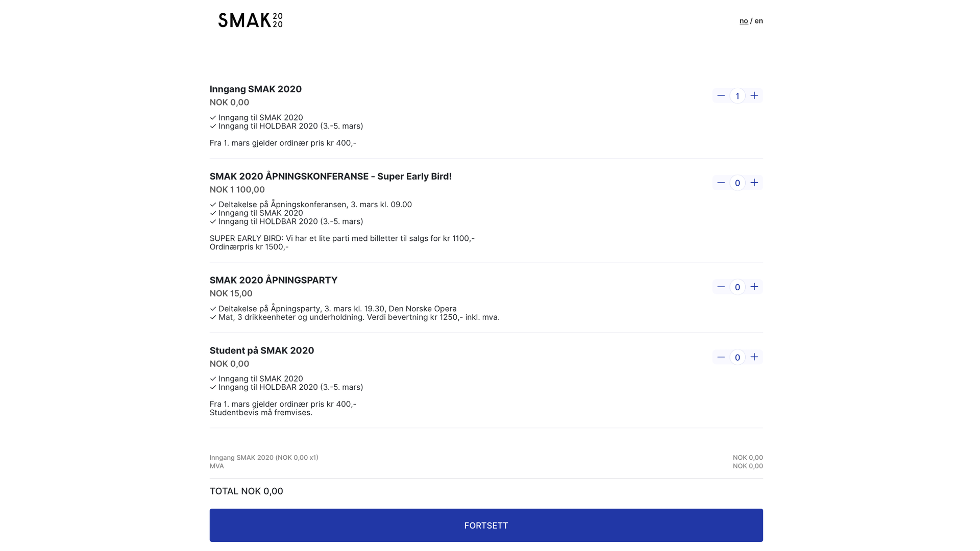
Task: Decrease Inngang SMAK 2020 ticket quantity
Action: 721,95
